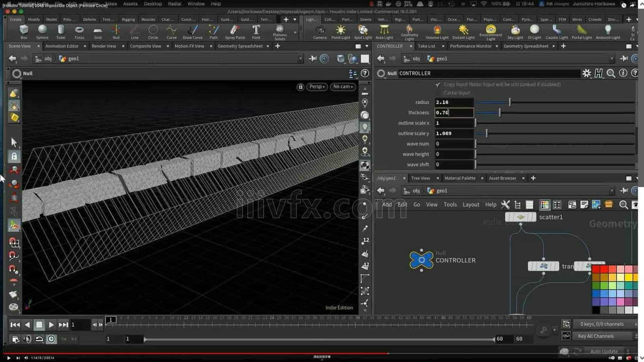Select the Spray Paint shelf tool
The height and width of the screenshot is (362, 644).
coord(235,32)
